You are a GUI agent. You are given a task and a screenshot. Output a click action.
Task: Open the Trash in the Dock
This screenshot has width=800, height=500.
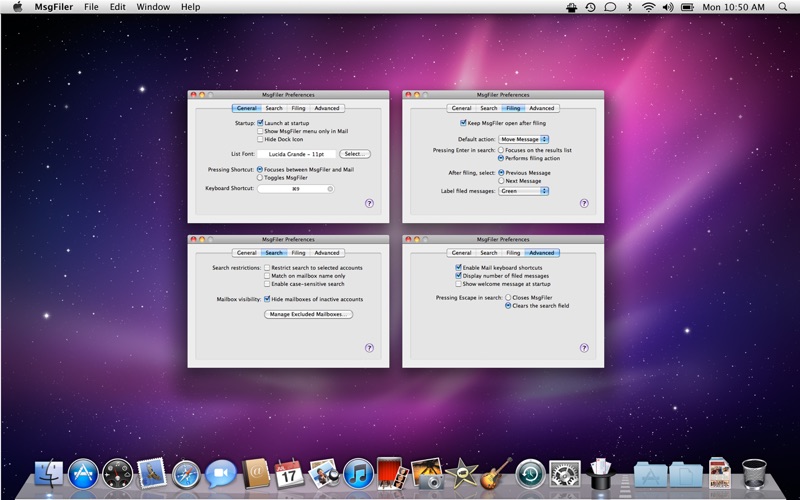tap(754, 474)
